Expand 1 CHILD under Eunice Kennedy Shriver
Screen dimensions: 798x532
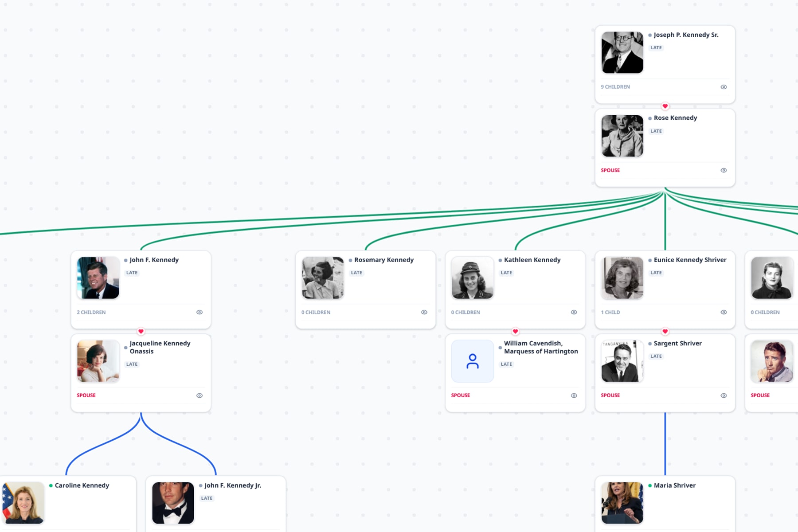(610, 313)
